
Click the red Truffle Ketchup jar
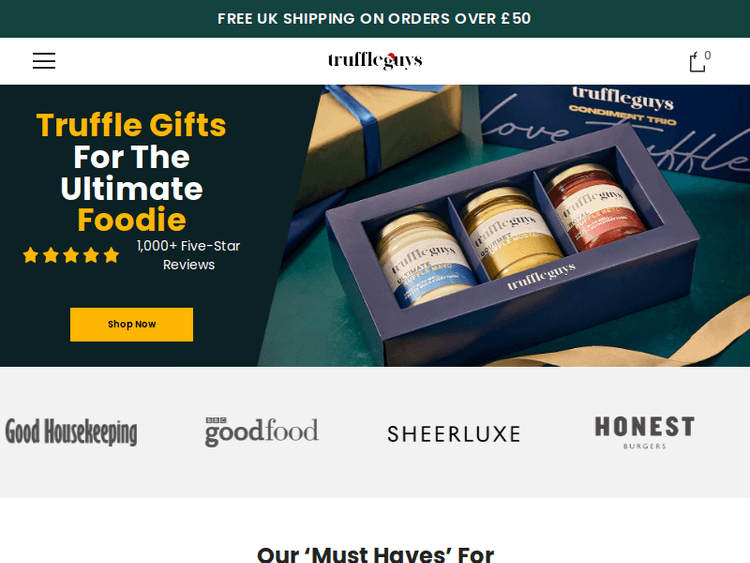pyautogui.click(x=595, y=207)
